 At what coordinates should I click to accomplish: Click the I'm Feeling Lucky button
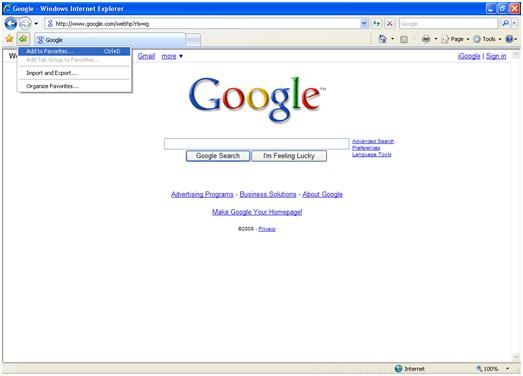(x=289, y=156)
